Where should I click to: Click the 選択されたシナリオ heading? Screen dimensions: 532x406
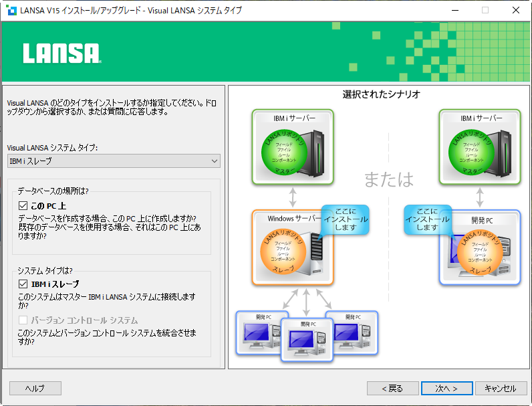pos(381,94)
